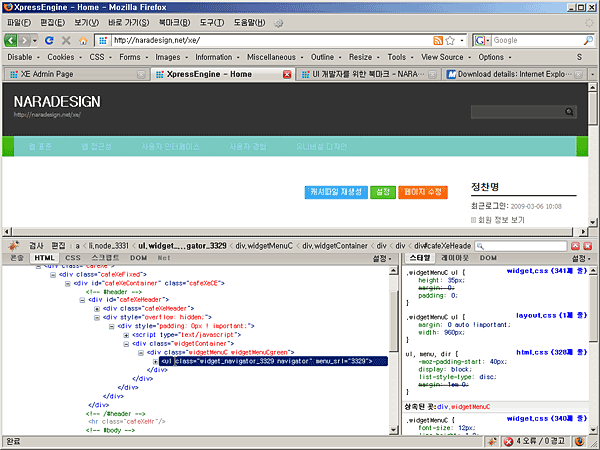600x450 pixels.
Task: Collapse the div id cafeXeHeader node
Action: point(83,298)
